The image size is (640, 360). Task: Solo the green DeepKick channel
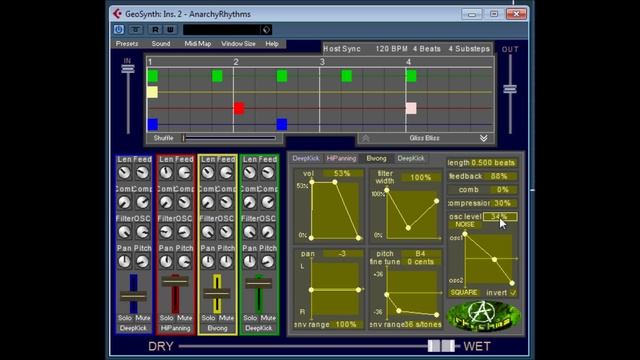point(250,318)
